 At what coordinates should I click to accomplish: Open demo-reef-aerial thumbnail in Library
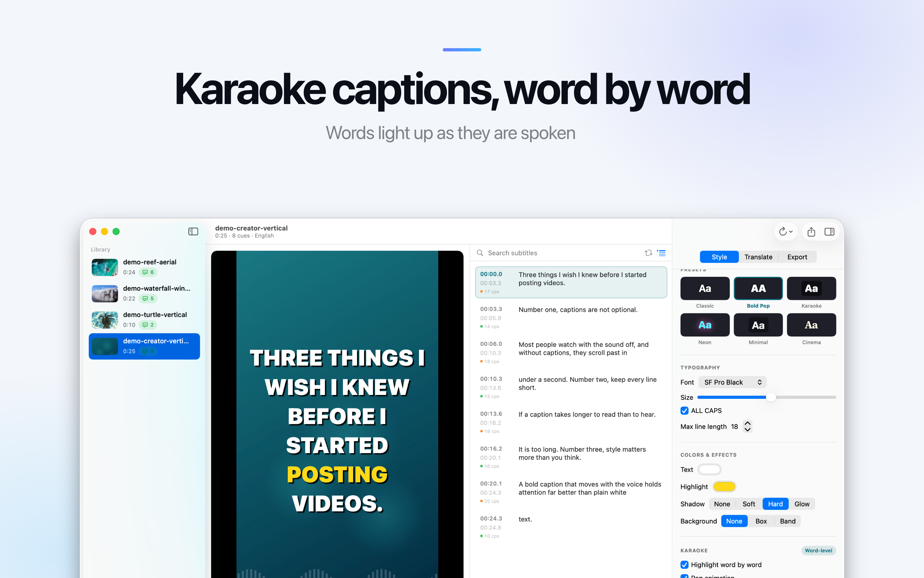[105, 267]
